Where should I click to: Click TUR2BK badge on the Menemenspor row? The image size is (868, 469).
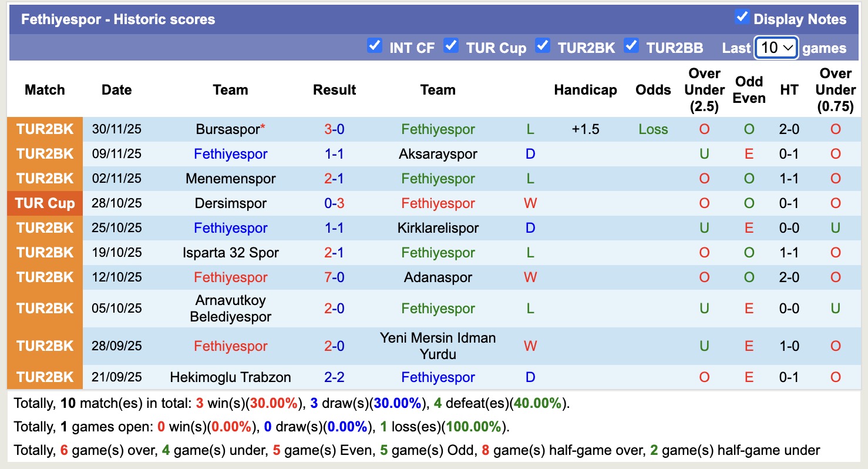[44, 179]
